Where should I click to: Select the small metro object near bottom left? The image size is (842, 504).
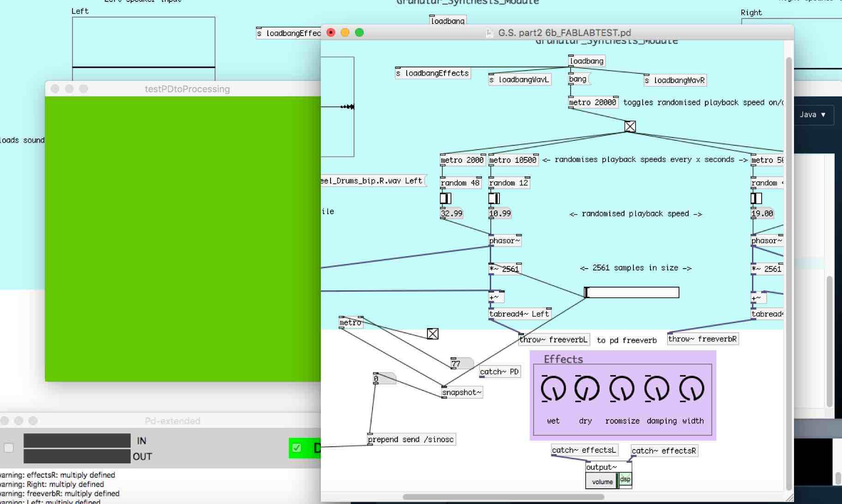tap(351, 323)
